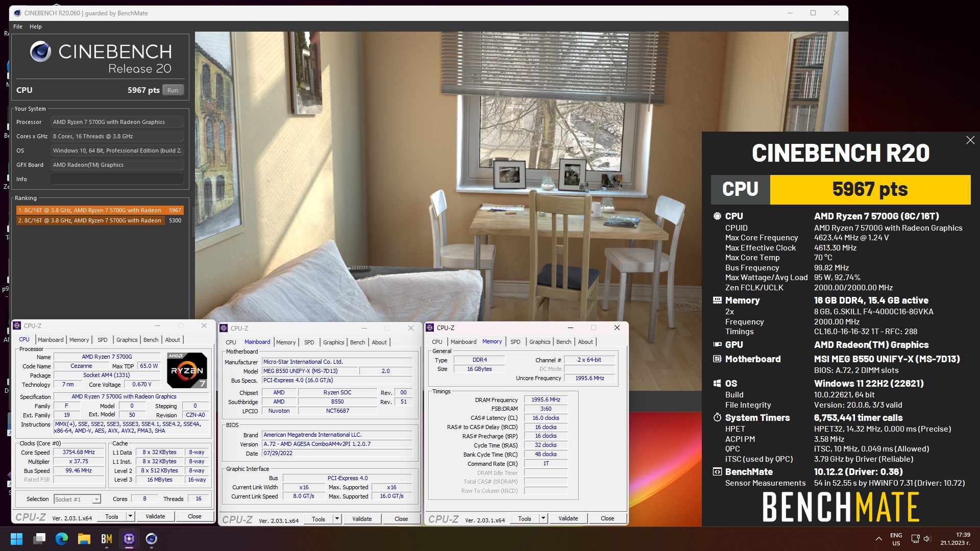
Task: Click Close button in CPU-Z Memory window
Action: click(x=607, y=518)
